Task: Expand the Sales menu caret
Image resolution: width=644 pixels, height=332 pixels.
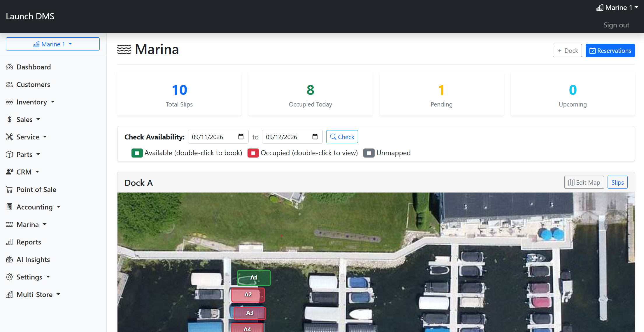Action: point(38,119)
